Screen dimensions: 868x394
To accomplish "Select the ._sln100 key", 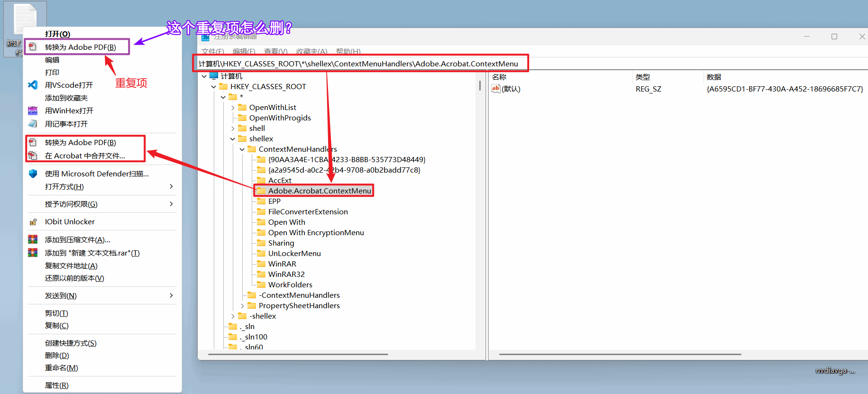I will [253, 337].
